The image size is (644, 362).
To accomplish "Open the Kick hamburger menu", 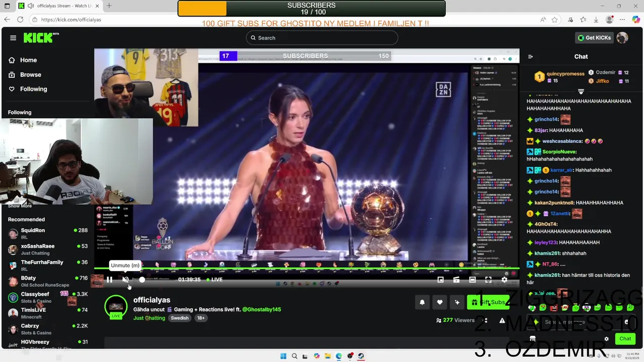I will 13,38.
